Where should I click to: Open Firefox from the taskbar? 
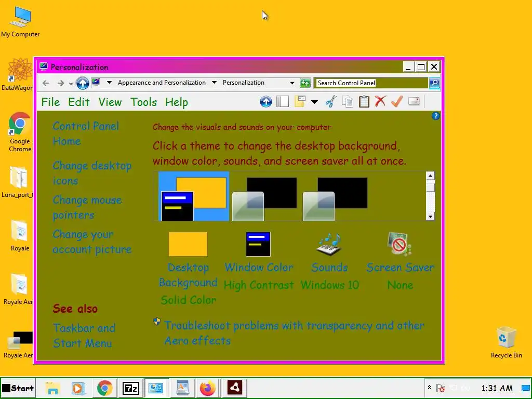tap(208, 388)
